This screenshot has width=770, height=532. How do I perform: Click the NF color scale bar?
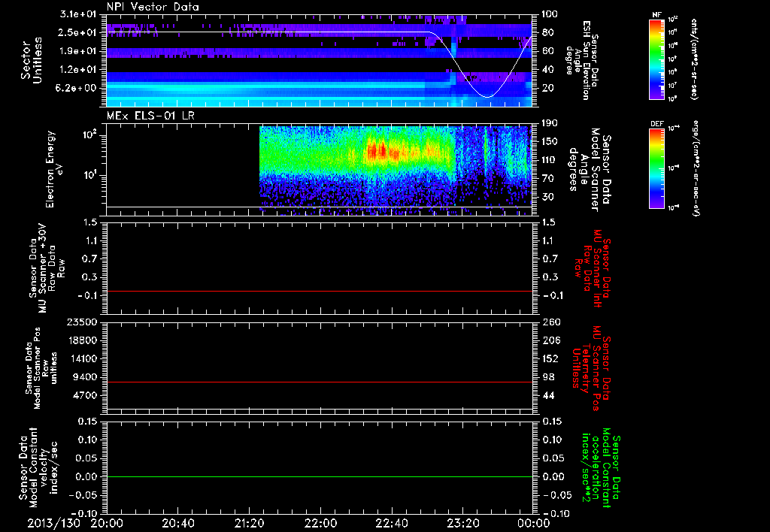pyautogui.click(x=656, y=59)
